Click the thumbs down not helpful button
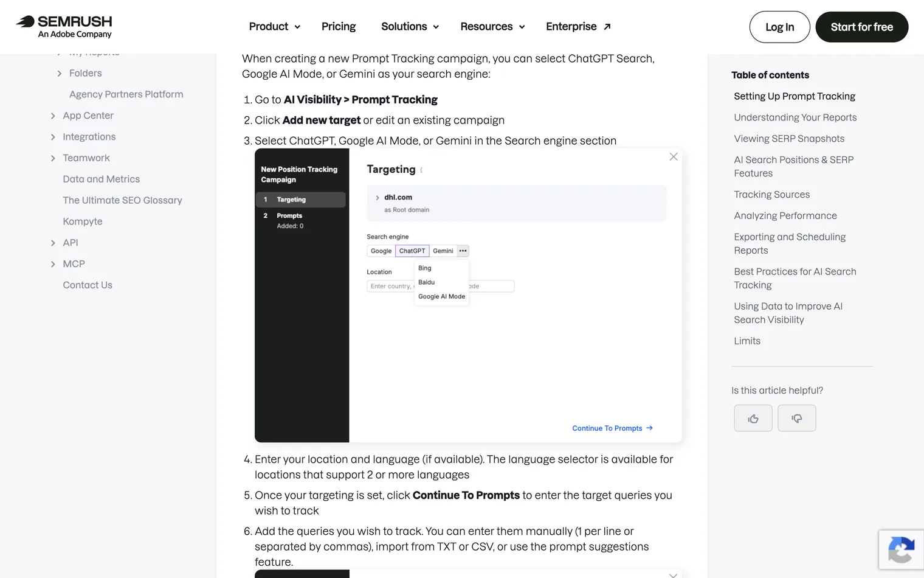 797,418
